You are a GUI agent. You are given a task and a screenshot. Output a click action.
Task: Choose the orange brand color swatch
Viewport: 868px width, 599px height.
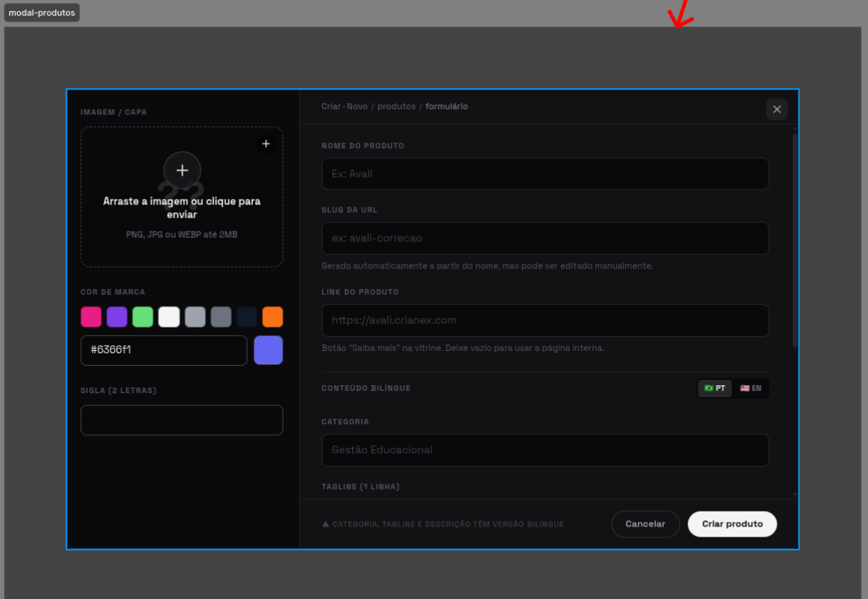point(272,317)
